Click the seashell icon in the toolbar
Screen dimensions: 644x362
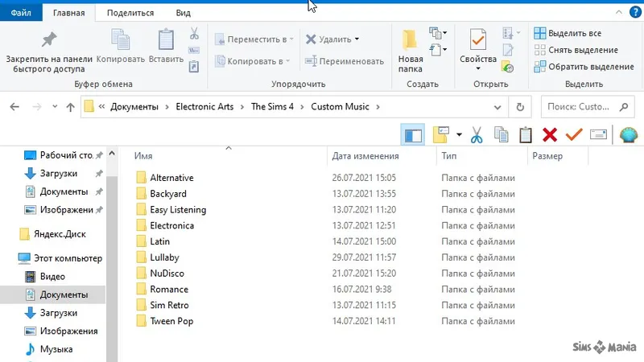coord(629,134)
